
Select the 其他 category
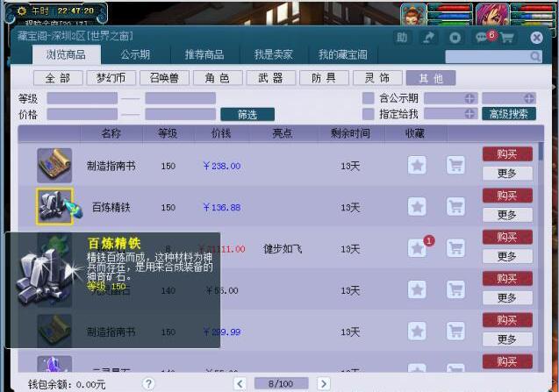coord(431,78)
